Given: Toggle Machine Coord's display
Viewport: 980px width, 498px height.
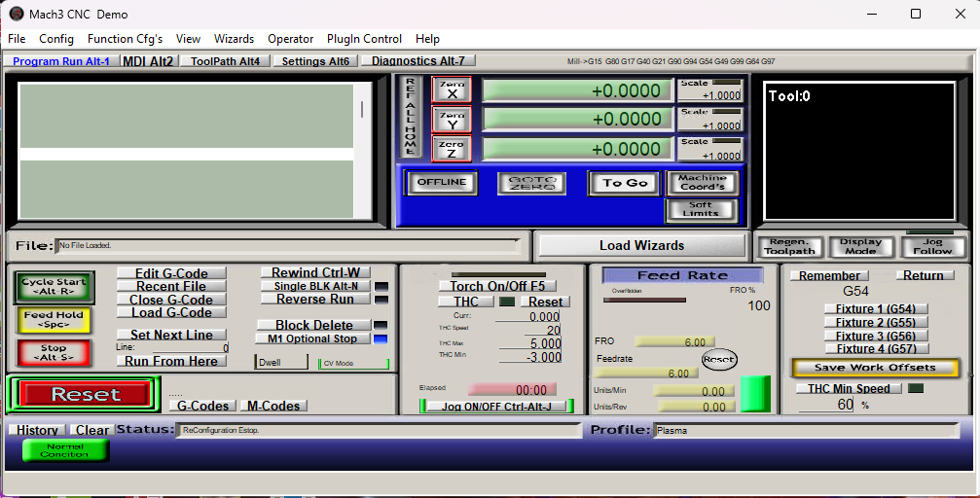Looking at the screenshot, I should pos(703,183).
